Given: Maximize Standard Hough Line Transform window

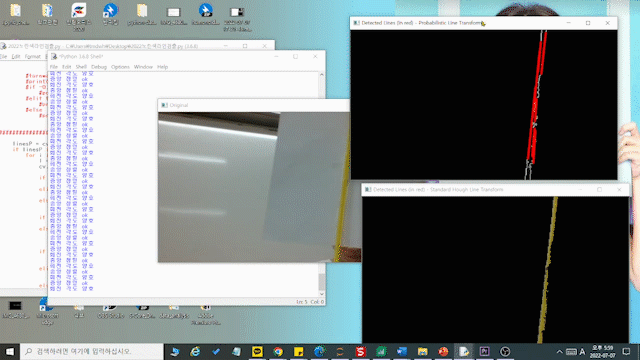Looking at the screenshot, I should point(600,190).
